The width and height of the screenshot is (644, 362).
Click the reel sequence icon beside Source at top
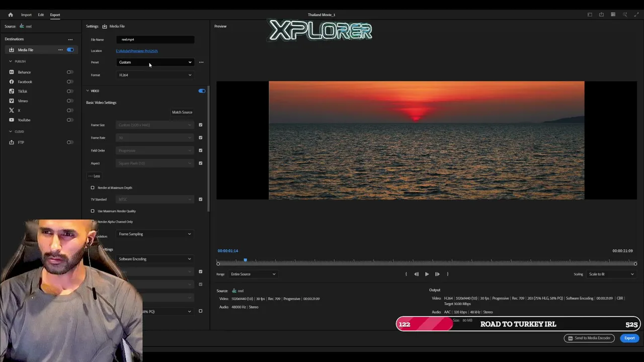pyautogui.click(x=22, y=26)
